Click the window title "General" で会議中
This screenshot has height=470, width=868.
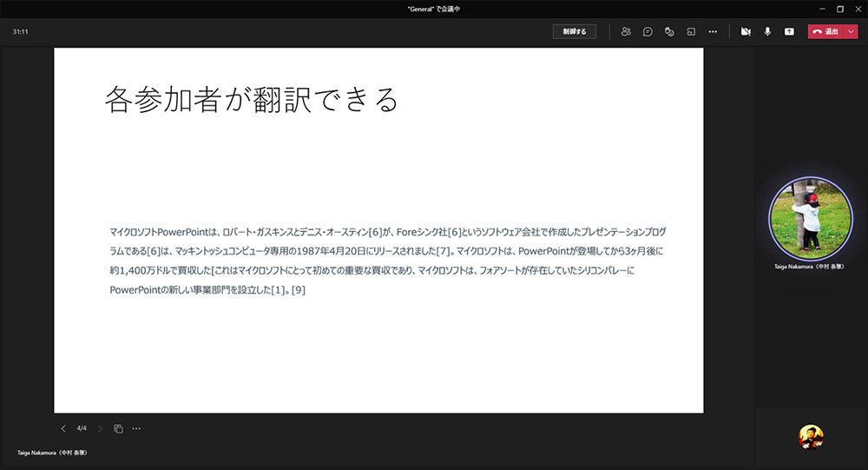click(x=433, y=9)
